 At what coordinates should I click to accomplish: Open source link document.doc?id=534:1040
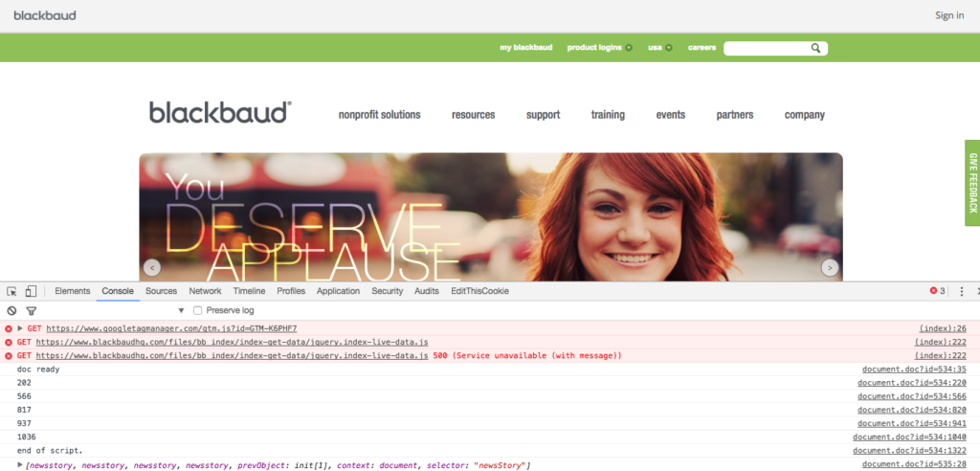(910, 437)
